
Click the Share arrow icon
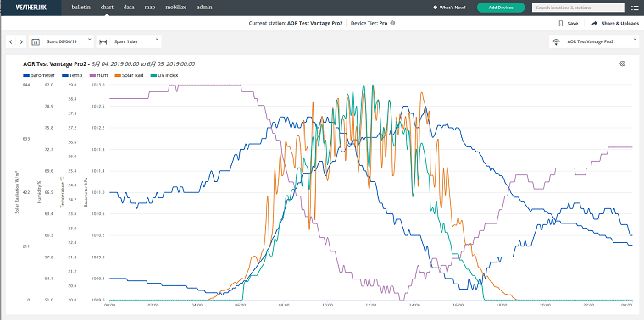point(594,24)
